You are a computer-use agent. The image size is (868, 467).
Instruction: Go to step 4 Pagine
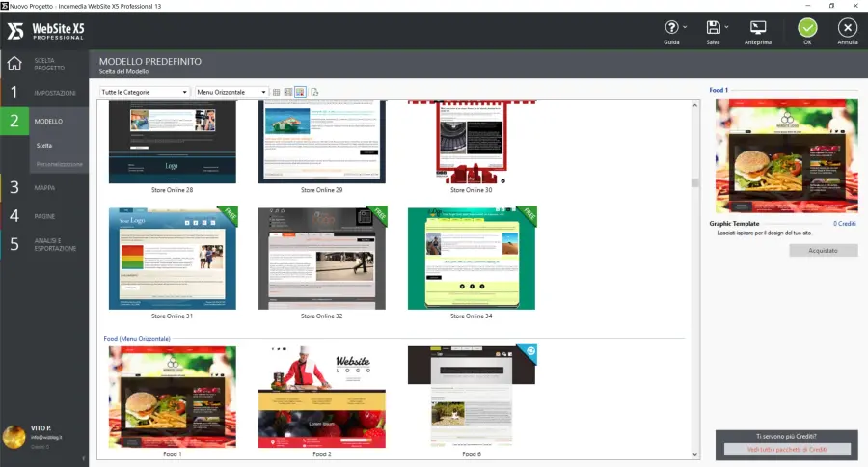click(44, 216)
